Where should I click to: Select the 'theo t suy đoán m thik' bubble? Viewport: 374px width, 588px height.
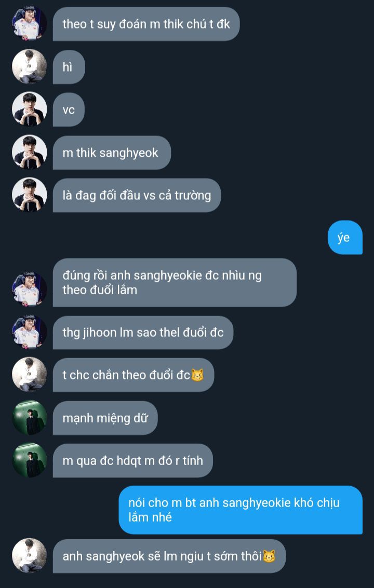tap(146, 24)
